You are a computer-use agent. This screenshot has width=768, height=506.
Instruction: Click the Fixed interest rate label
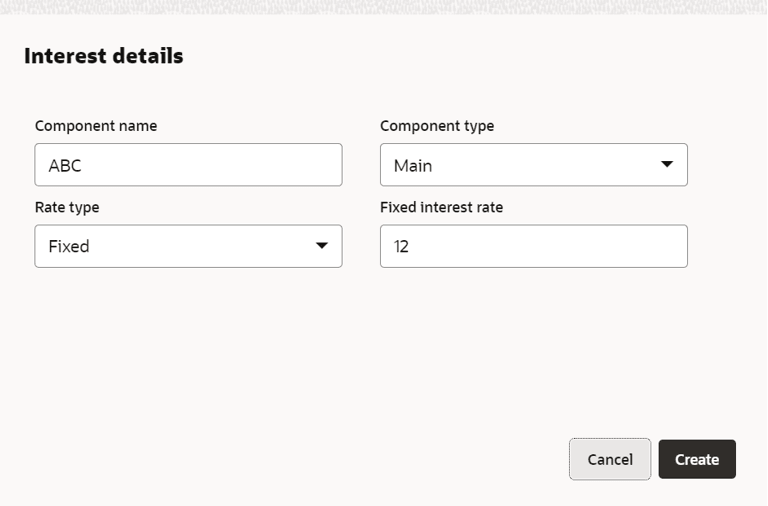pyautogui.click(x=441, y=207)
